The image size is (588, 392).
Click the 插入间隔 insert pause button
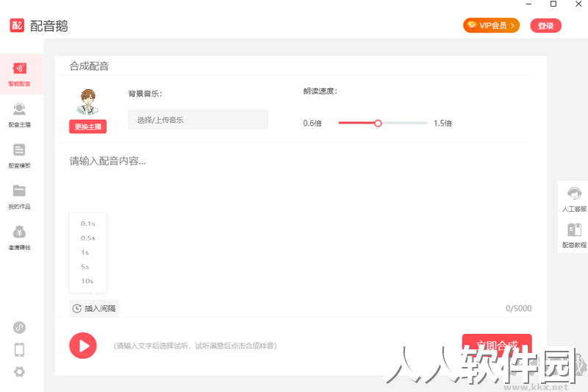tap(94, 308)
